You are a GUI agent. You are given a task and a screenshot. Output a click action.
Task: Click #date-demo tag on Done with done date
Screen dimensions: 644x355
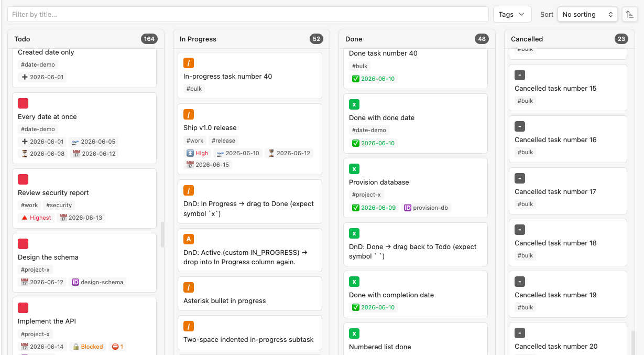pos(369,130)
